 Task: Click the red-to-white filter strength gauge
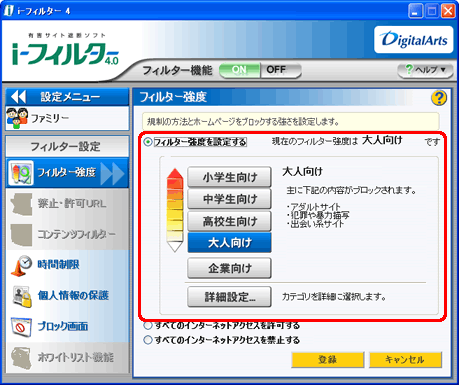(x=175, y=210)
